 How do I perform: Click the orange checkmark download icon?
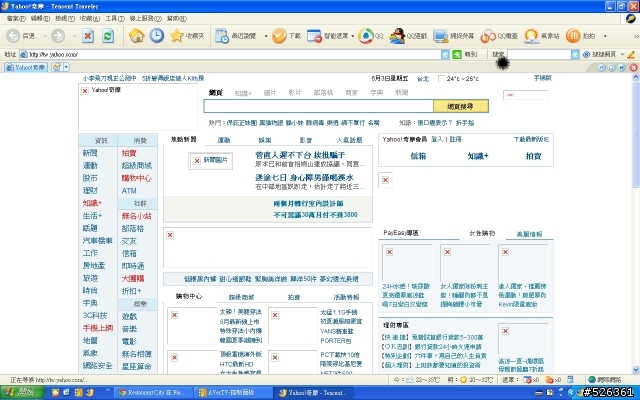pos(280,36)
